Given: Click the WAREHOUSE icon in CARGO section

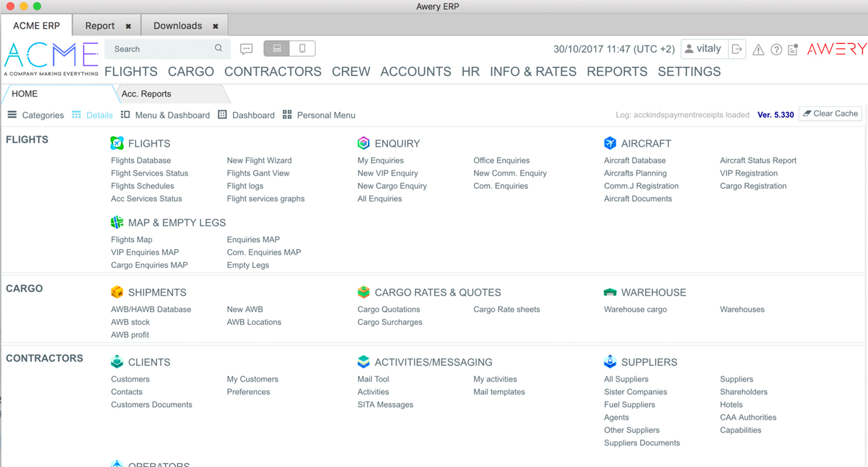Looking at the screenshot, I should [x=610, y=292].
